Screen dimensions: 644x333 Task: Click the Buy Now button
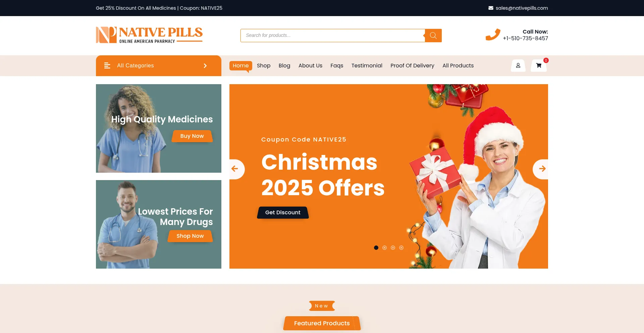click(x=192, y=136)
